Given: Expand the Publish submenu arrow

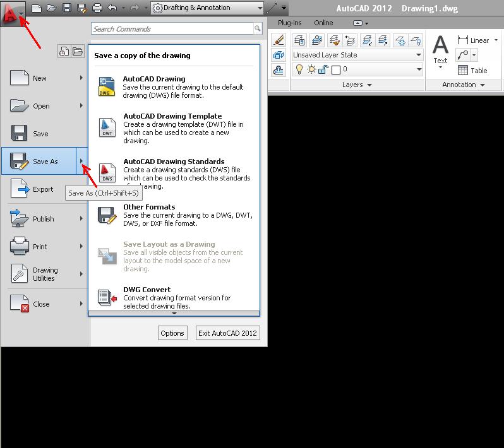Looking at the screenshot, I should click(x=81, y=218).
